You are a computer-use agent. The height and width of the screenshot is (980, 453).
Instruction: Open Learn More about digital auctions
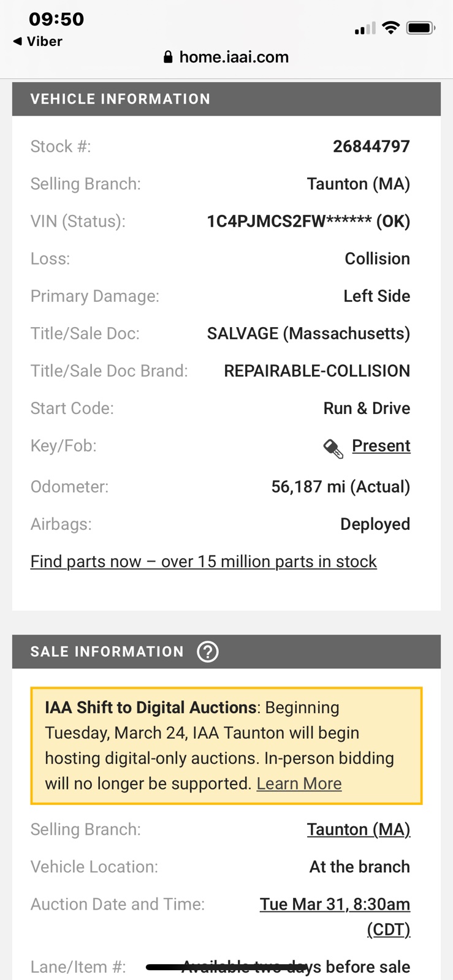click(299, 783)
